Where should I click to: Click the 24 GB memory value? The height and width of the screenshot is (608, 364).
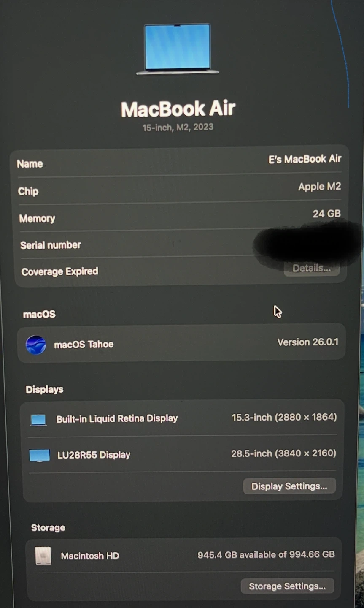[326, 214]
